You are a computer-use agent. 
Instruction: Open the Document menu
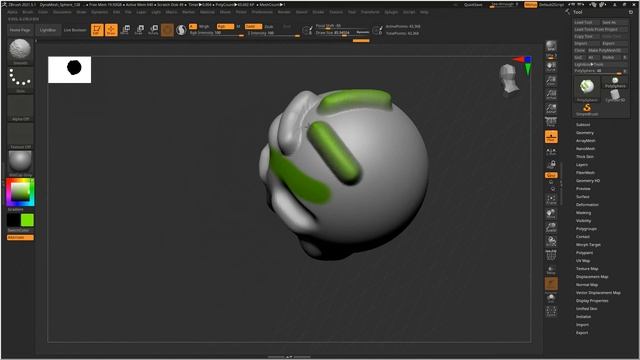(x=62, y=12)
